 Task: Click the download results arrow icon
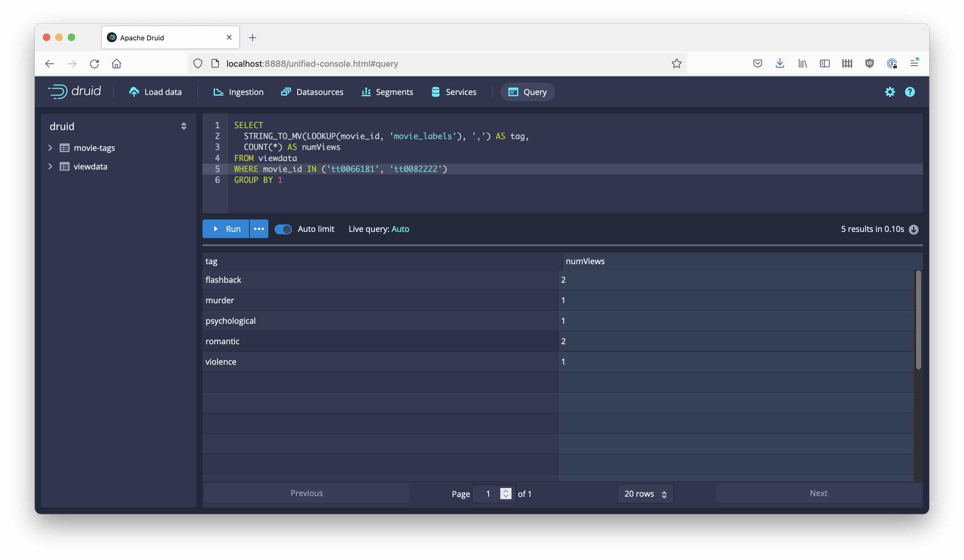pos(913,229)
